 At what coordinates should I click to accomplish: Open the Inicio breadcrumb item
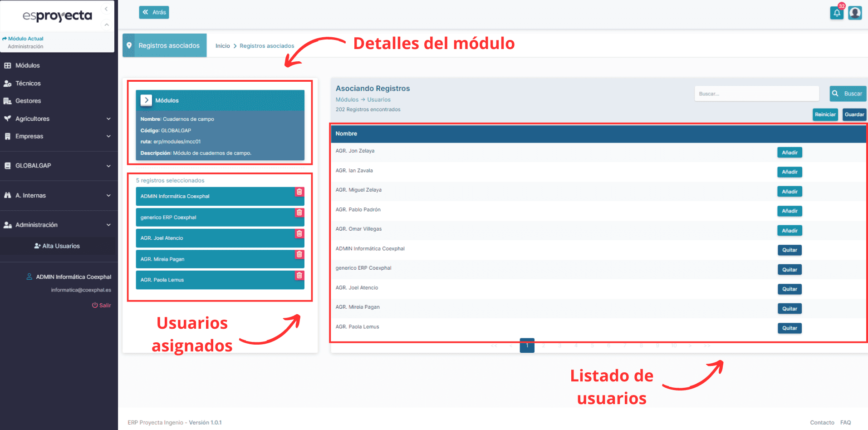pyautogui.click(x=222, y=45)
